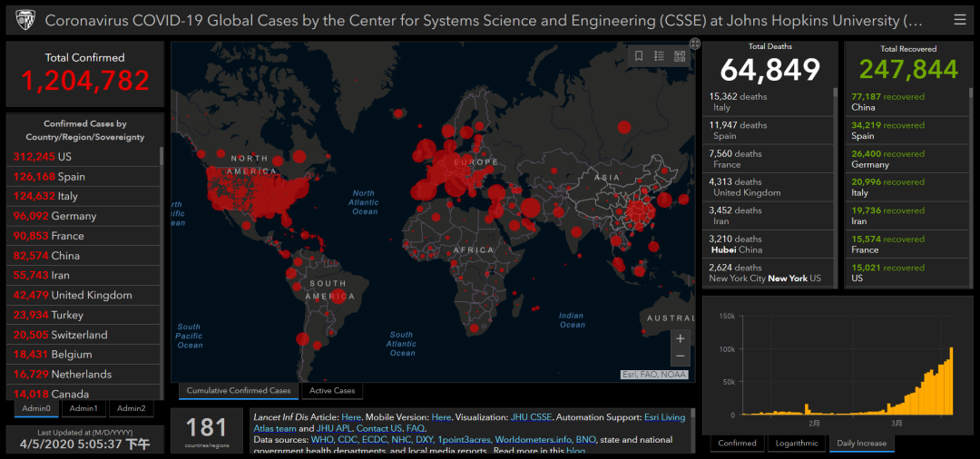Select Netherlands row in confirmed list
This screenshot has height=459, width=980.
83,374
